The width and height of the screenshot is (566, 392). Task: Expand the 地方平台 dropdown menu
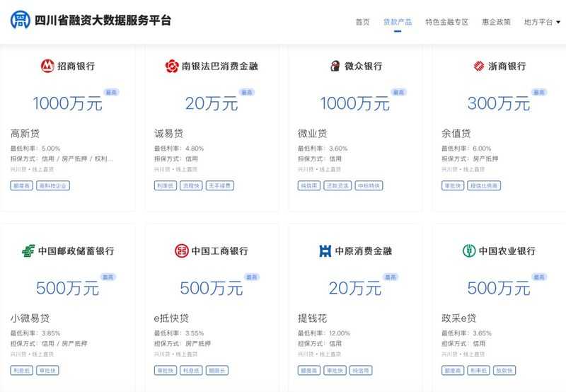[x=542, y=22]
